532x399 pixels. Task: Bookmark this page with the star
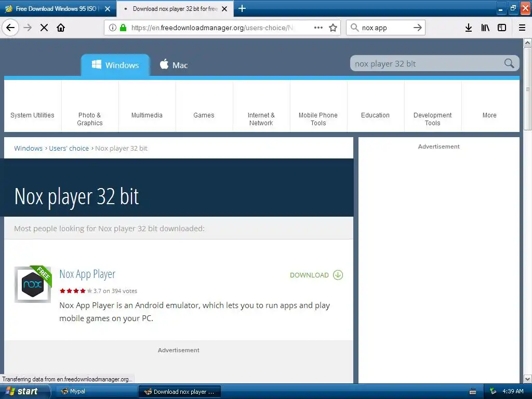pos(333,28)
